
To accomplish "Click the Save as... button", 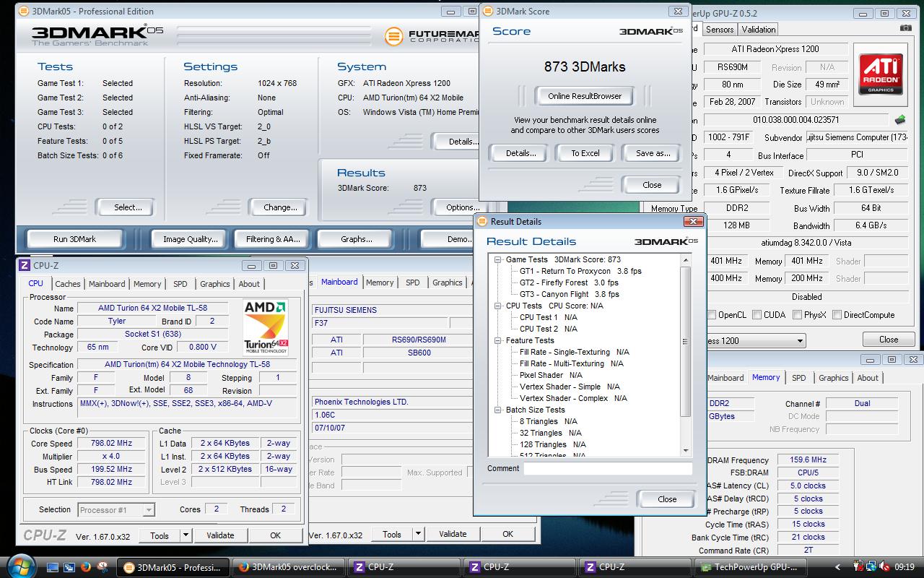I will tap(653, 153).
